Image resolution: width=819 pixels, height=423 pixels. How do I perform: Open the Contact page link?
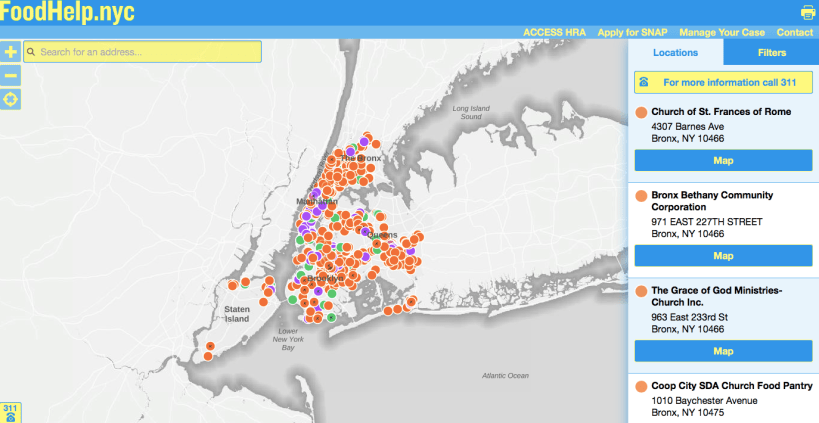(x=794, y=32)
